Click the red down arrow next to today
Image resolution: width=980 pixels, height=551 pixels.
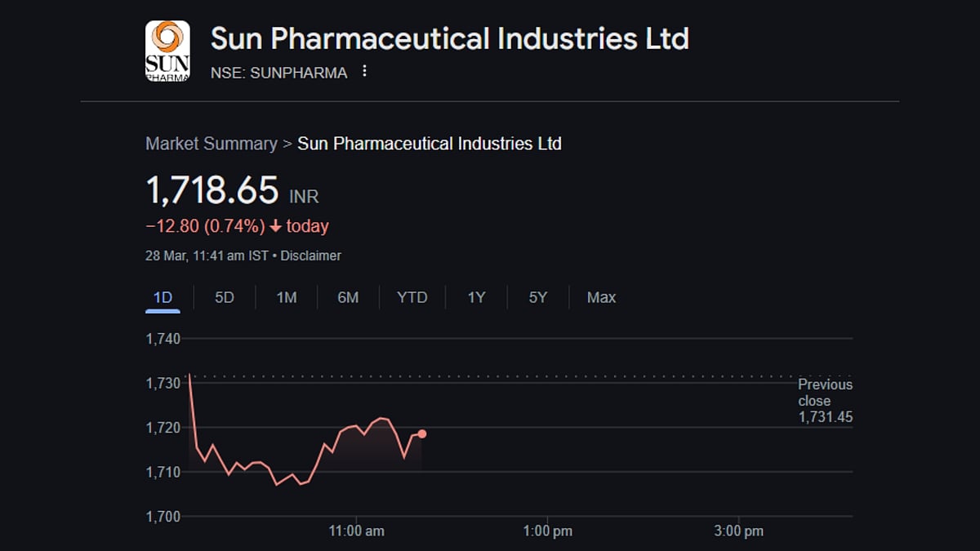(x=275, y=226)
